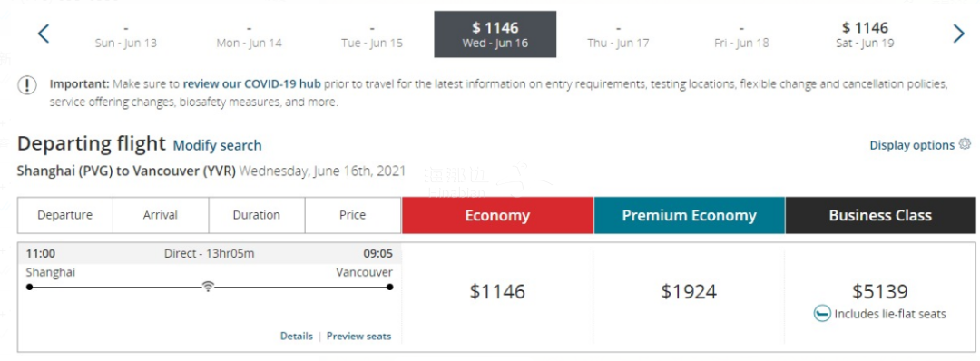Screen dimensions: 980x361
Task: Select Mon - Jun 14 date tab
Action: (249, 35)
